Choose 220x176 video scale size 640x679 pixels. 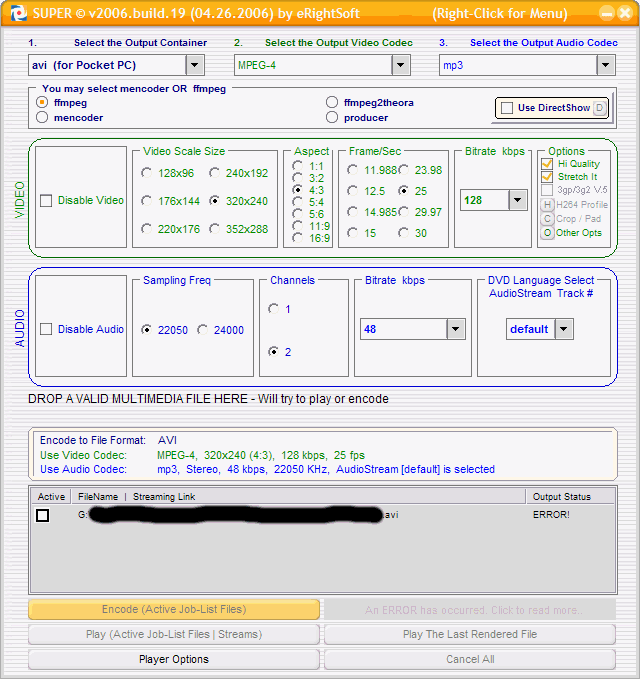(x=146, y=228)
